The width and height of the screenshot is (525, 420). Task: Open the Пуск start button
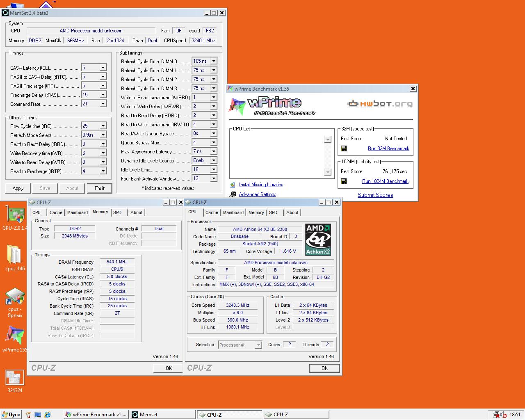pyautogui.click(x=11, y=415)
